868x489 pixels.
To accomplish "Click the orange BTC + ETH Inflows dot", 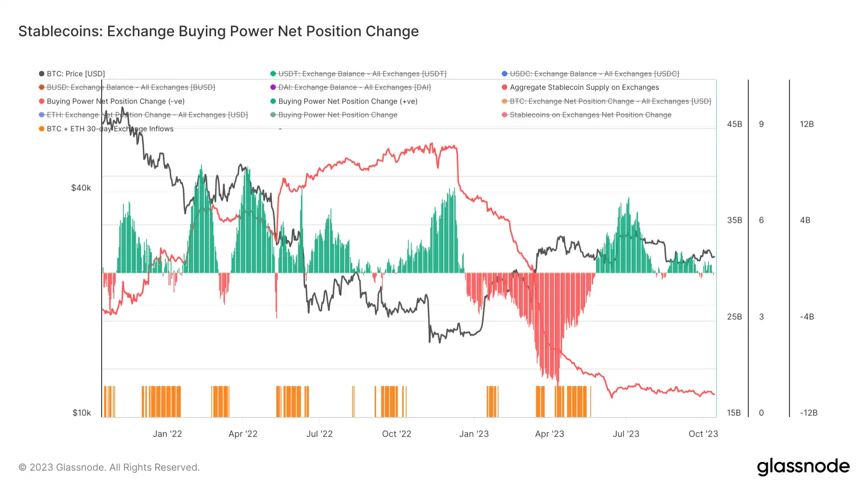I will click(x=41, y=129).
